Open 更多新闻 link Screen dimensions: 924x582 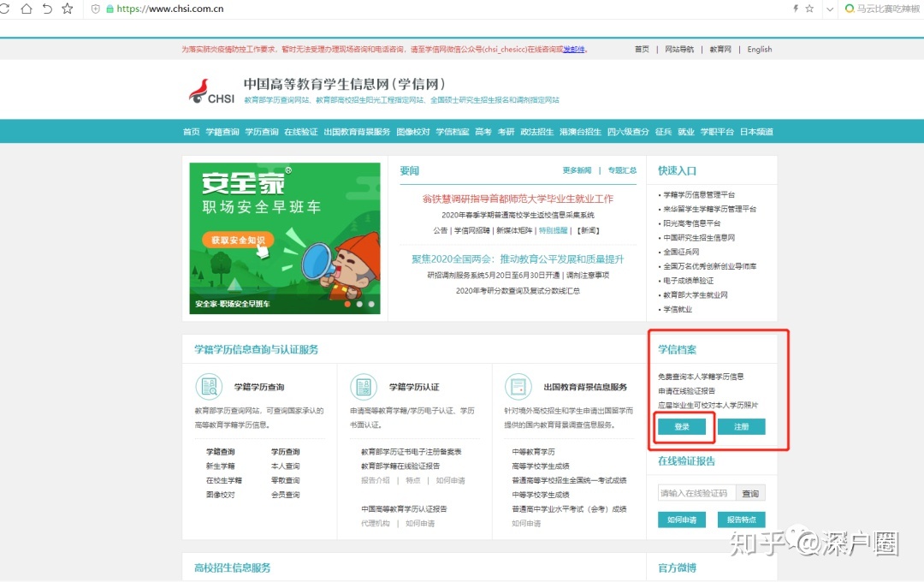coord(577,170)
